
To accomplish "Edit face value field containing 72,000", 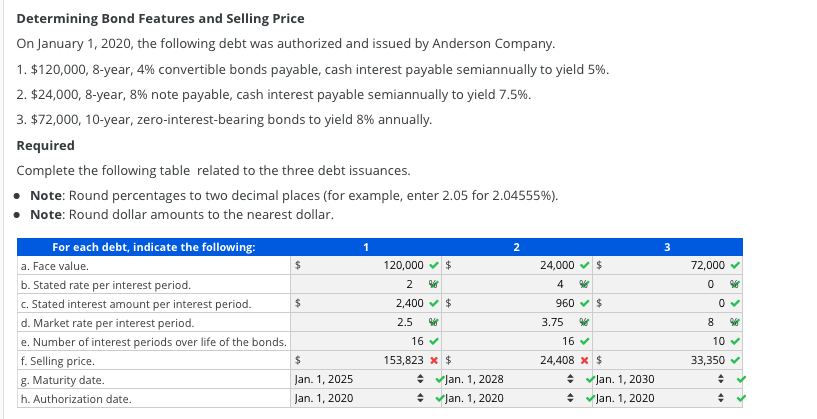I will coord(665,265).
